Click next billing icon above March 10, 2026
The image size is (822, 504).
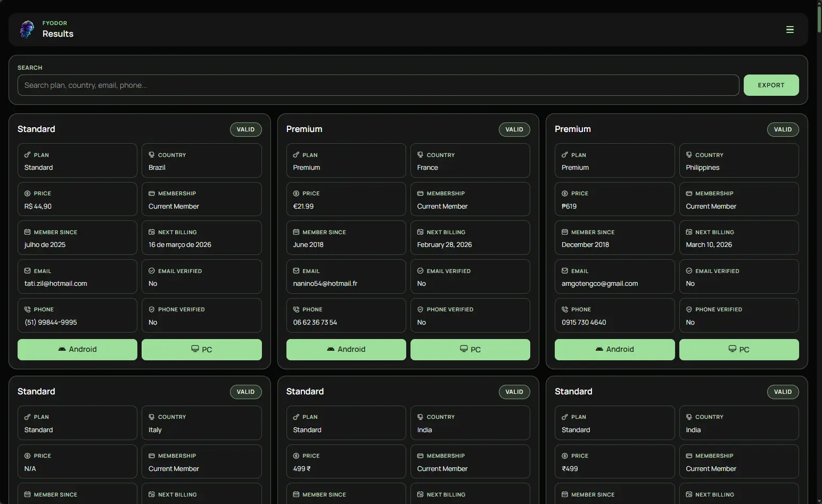689,232
